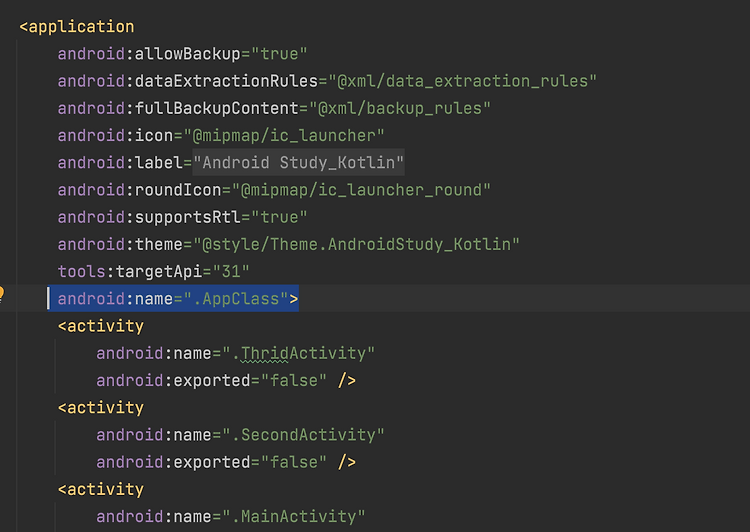
Task: Click the opening <application tag
Action: pos(77,26)
